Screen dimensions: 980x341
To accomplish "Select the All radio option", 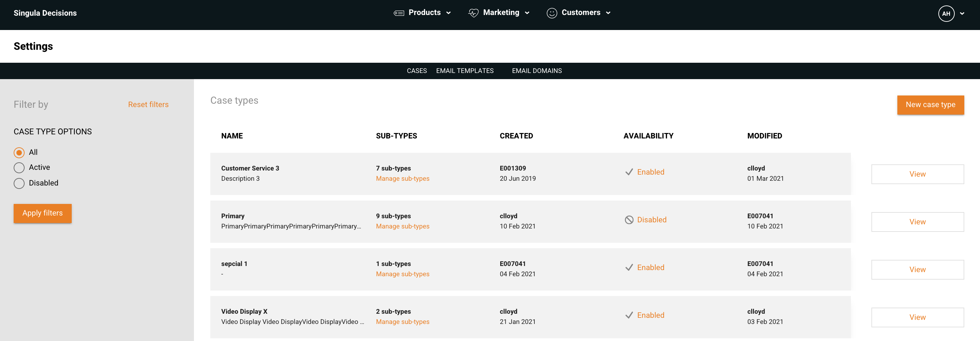I will (x=19, y=153).
